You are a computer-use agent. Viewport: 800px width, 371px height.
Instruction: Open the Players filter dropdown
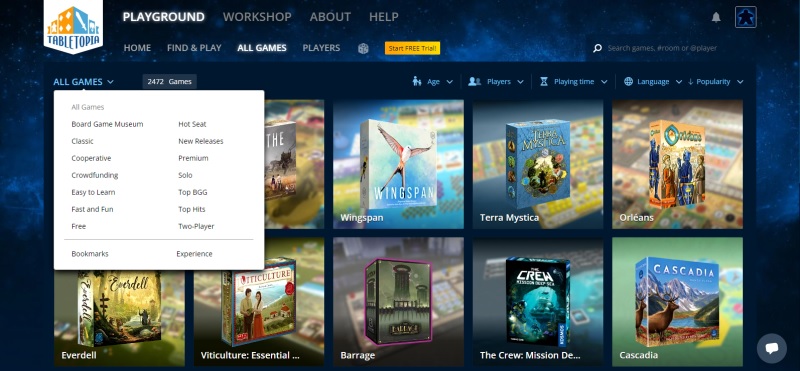pyautogui.click(x=496, y=82)
